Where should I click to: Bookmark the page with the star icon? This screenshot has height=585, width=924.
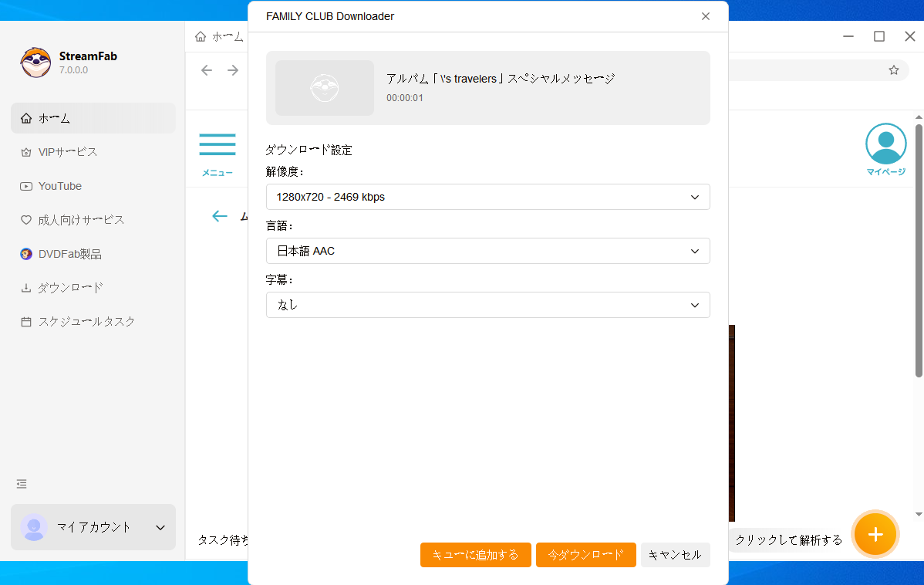pos(893,69)
